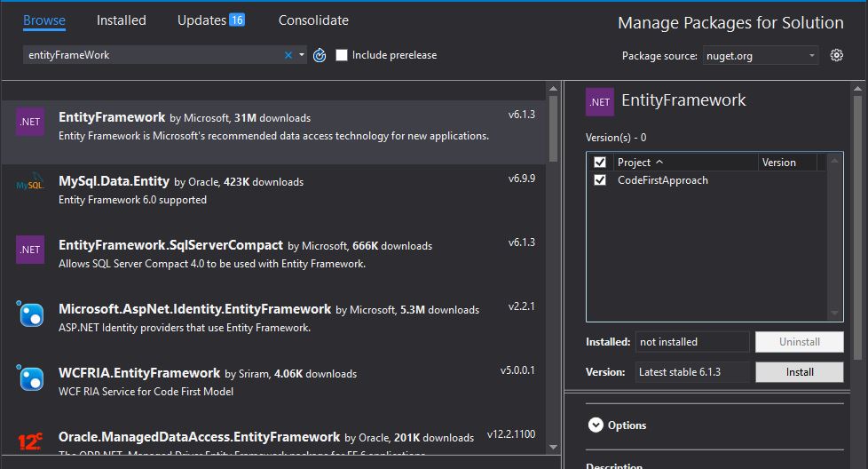Click the Microsoft.AspNet.Identity.EntityFramework package icon
Viewport: 868px width, 469px height.
pyautogui.click(x=30, y=314)
